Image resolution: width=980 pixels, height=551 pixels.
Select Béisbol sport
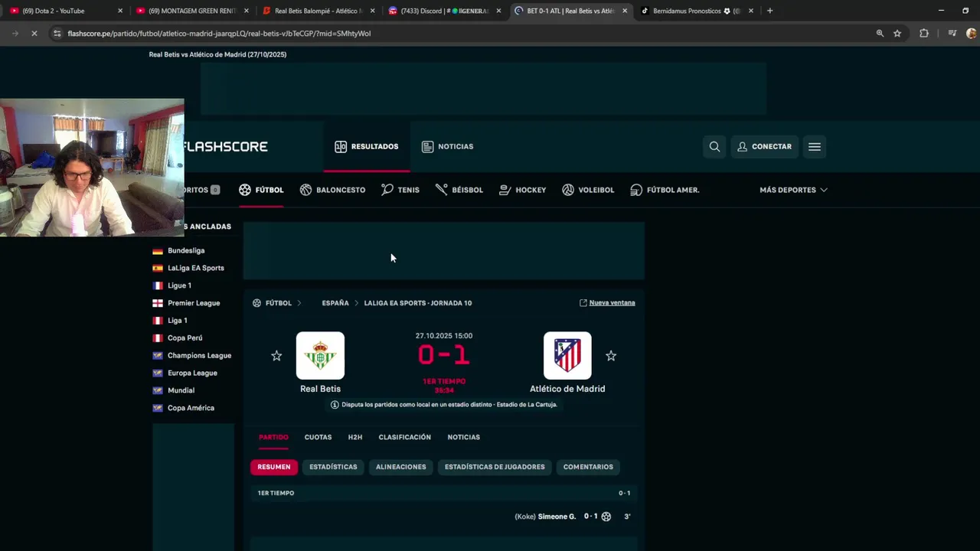coord(459,190)
